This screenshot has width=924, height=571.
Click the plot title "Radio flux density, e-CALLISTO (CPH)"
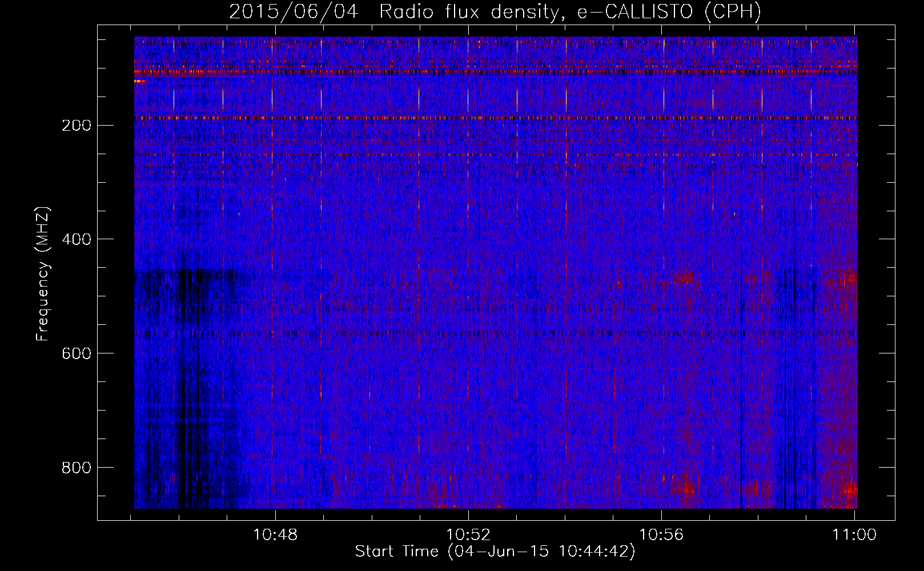(570, 11)
